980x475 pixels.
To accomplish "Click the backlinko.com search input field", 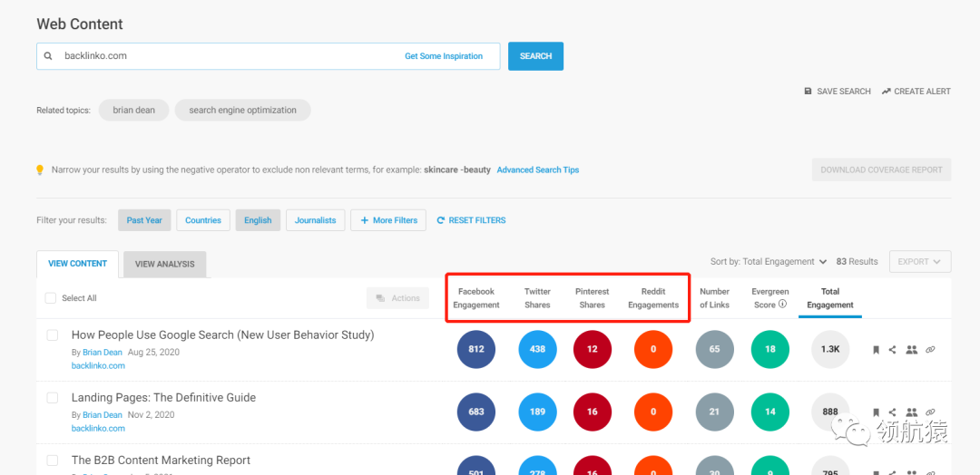I will (x=227, y=56).
